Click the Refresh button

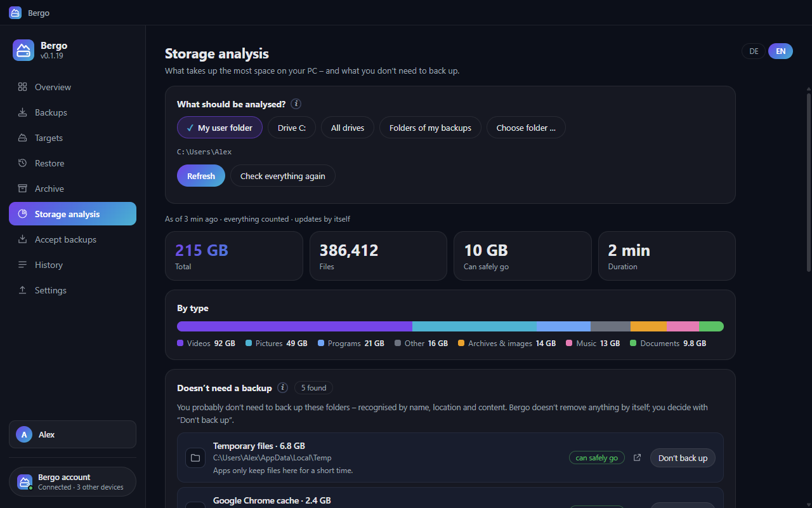click(201, 176)
